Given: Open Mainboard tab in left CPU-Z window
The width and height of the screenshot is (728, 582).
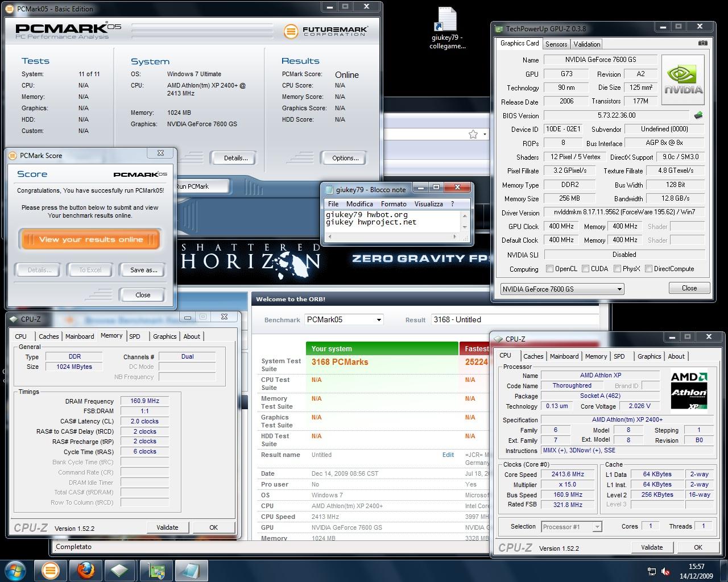Looking at the screenshot, I should (80, 336).
